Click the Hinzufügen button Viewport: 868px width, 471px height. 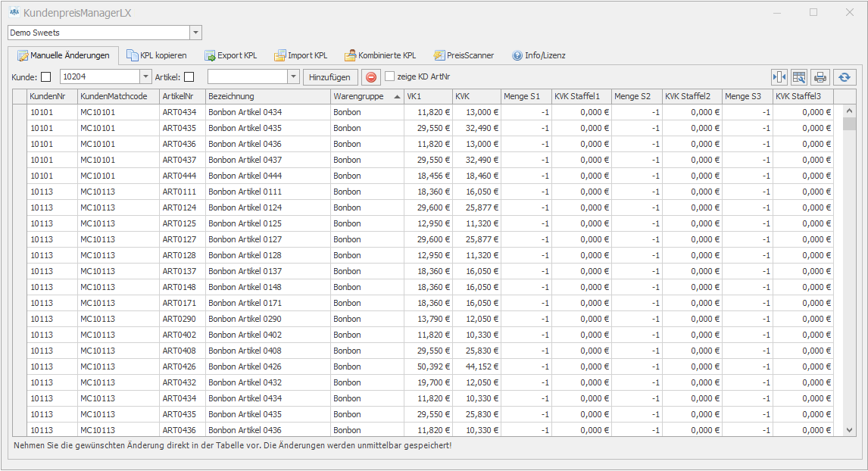[329, 76]
